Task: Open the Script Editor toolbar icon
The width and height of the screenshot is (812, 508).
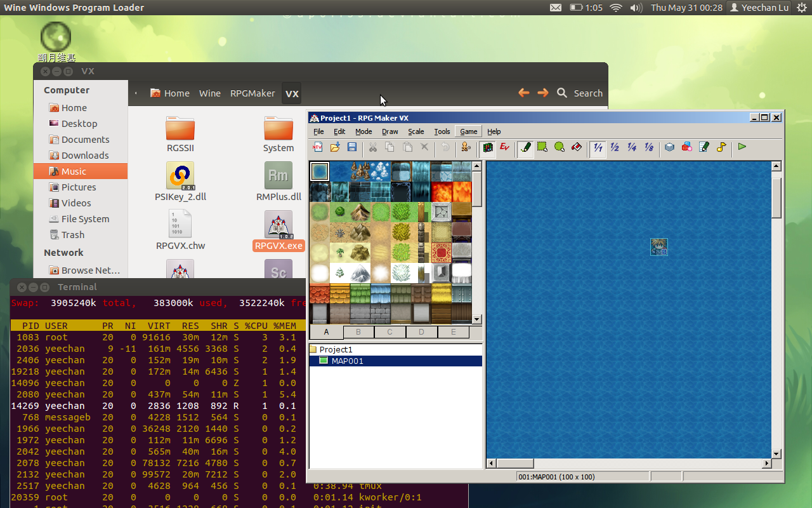Action: [704, 147]
